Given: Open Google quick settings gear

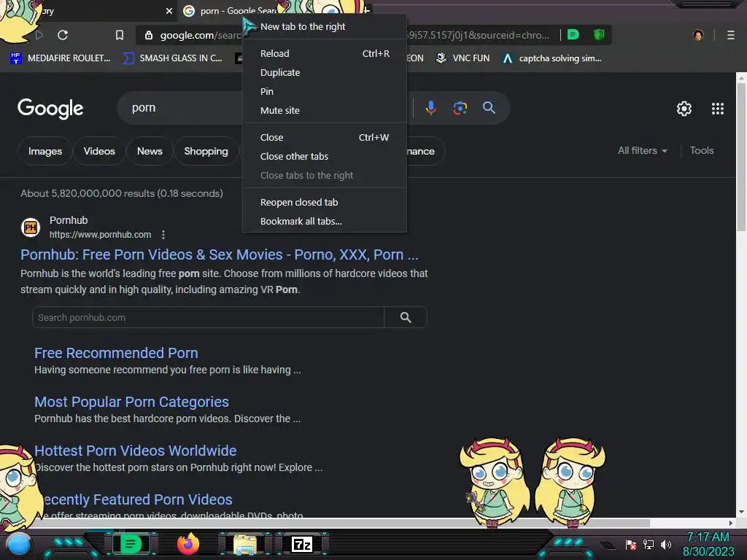Looking at the screenshot, I should 684,109.
